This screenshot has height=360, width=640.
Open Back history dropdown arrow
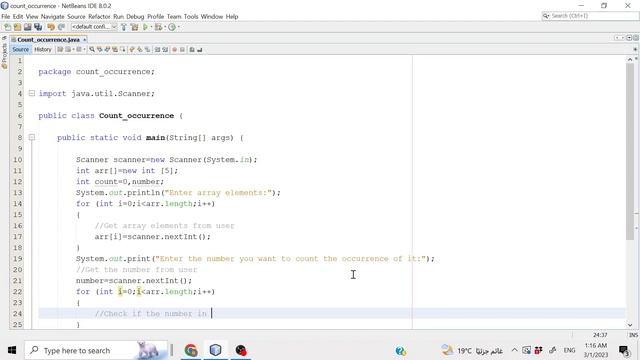73,49
